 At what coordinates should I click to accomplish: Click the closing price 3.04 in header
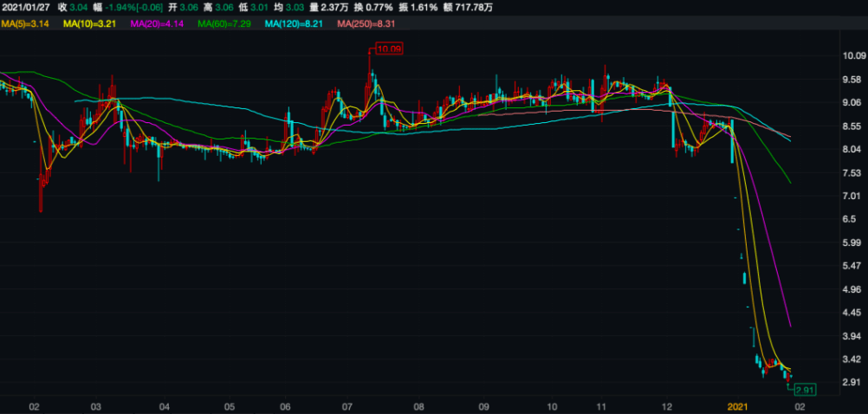80,8
